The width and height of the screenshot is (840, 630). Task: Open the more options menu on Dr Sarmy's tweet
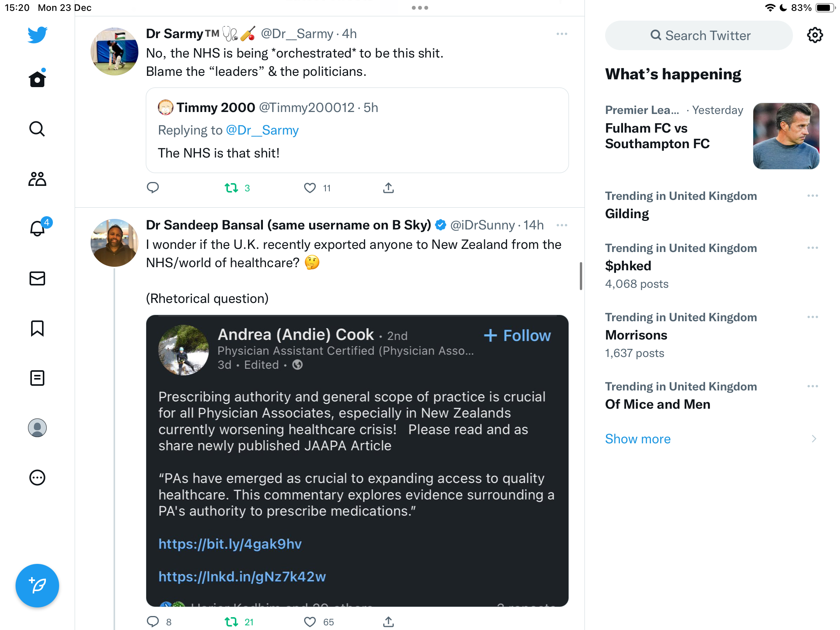[562, 34]
